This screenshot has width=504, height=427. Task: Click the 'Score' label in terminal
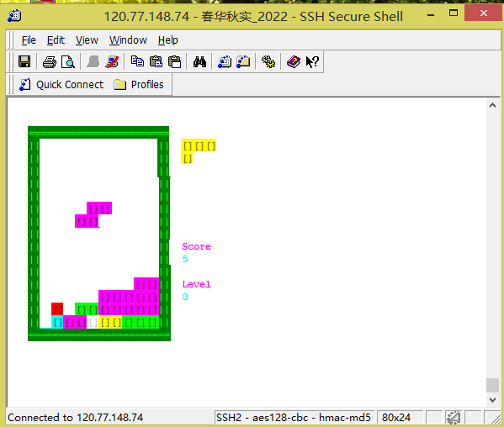tap(196, 246)
